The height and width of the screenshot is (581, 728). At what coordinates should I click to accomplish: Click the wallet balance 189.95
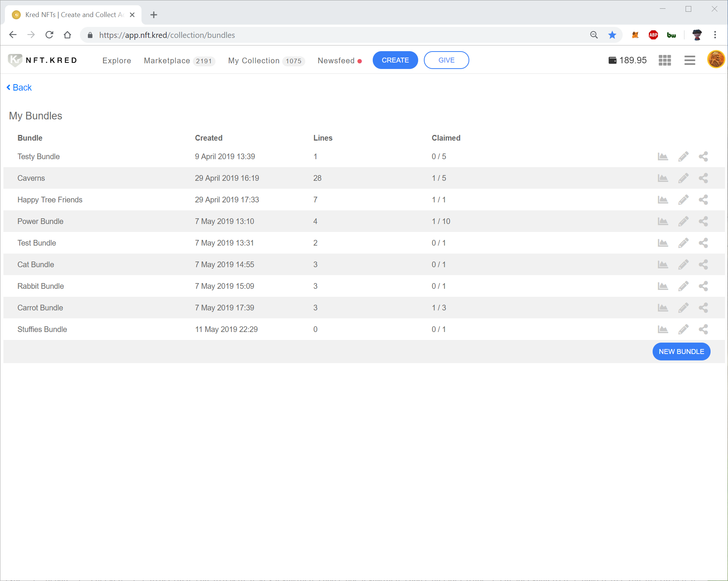tap(628, 60)
